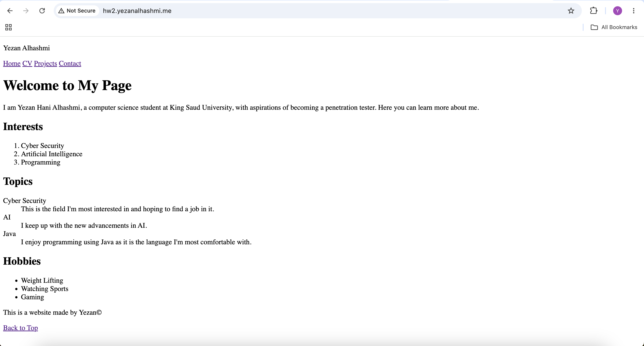Select the 'Weight Lifting' hobby item
This screenshot has width=644, height=346.
coord(42,280)
